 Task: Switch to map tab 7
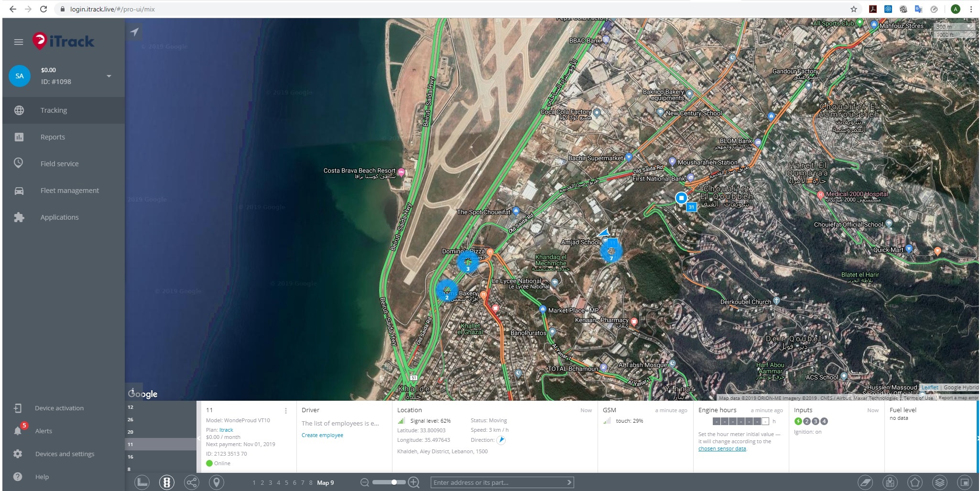tap(303, 483)
